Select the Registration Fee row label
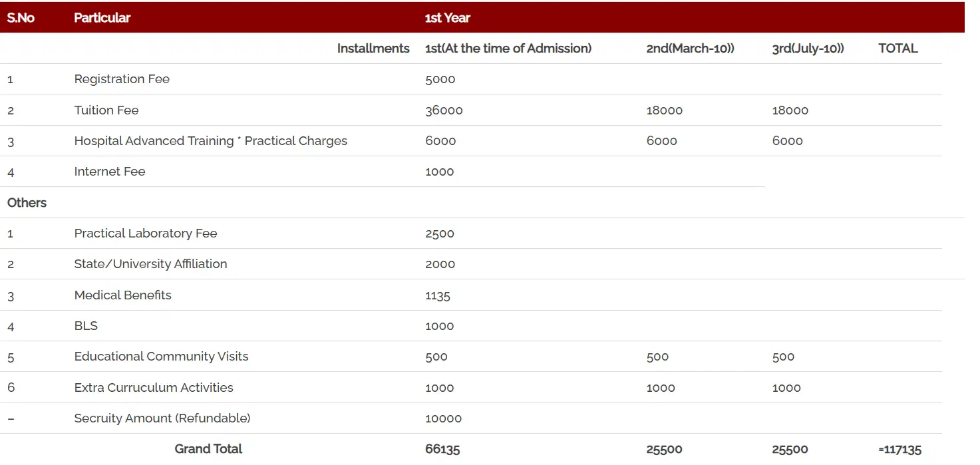The height and width of the screenshot is (465, 980). point(122,79)
